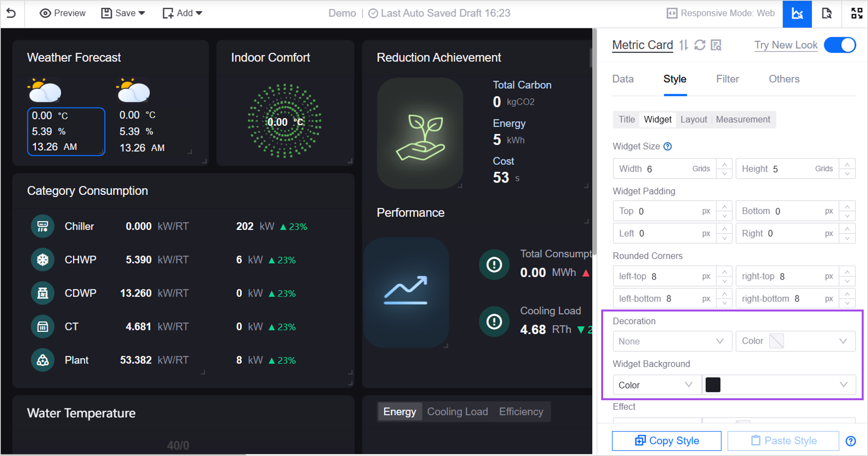The height and width of the screenshot is (456, 868).
Task: Click the help icon beside Paste Style
Action: tap(850, 441)
